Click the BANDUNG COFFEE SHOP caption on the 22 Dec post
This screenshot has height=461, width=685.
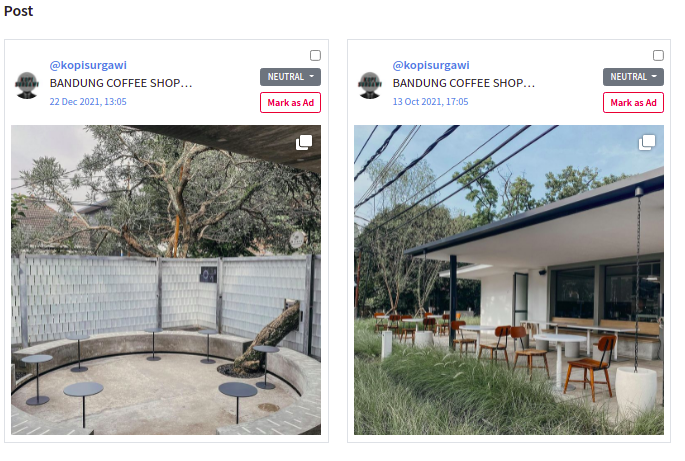click(121, 83)
